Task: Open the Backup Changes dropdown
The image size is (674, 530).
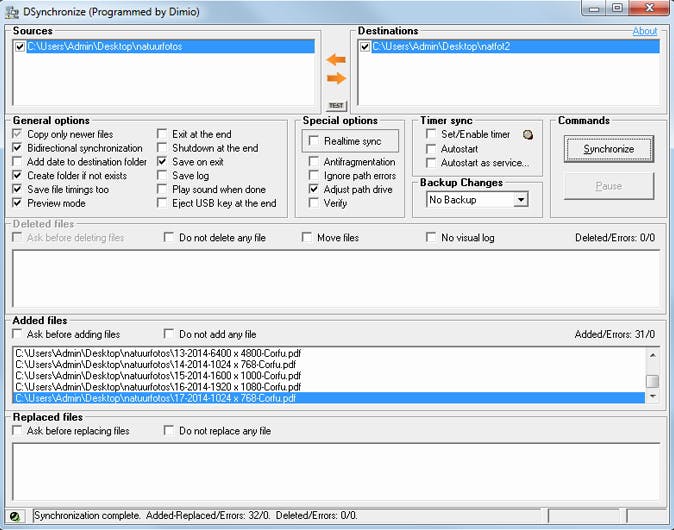Action: click(x=521, y=199)
